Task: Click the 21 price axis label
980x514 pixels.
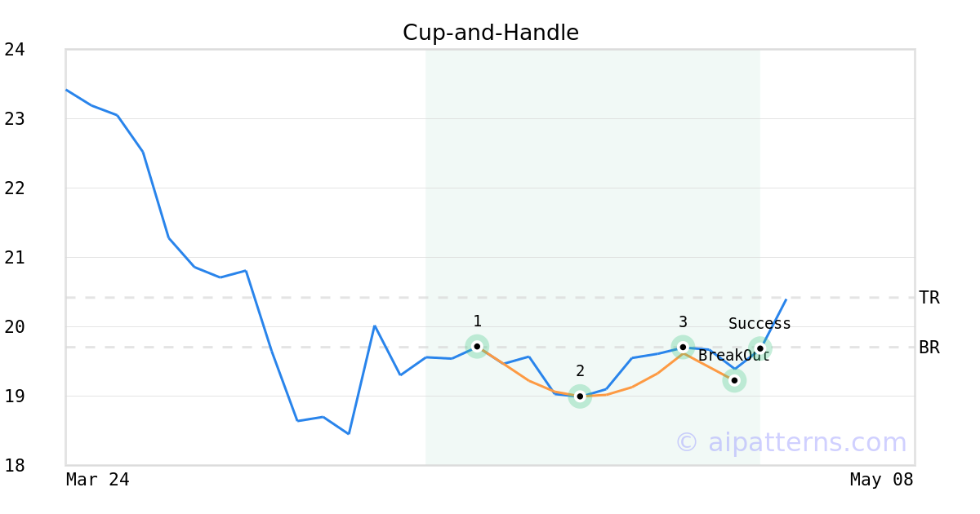Action: click(x=15, y=258)
